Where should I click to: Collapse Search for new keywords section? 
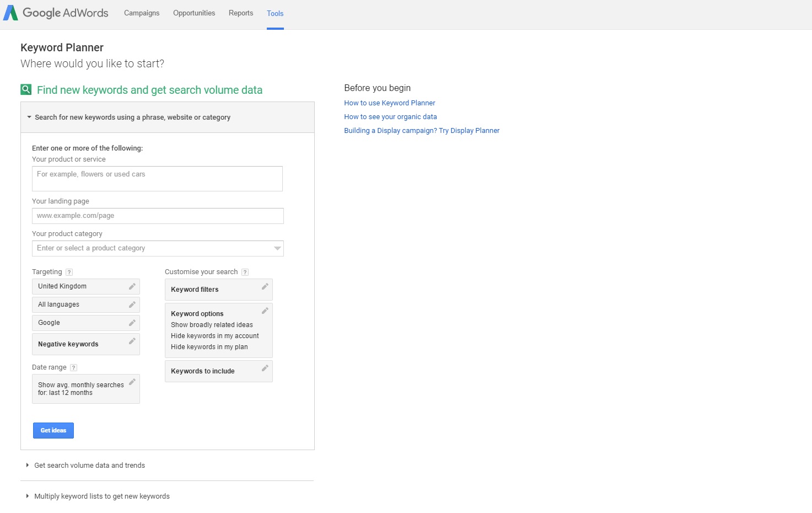(x=168, y=117)
